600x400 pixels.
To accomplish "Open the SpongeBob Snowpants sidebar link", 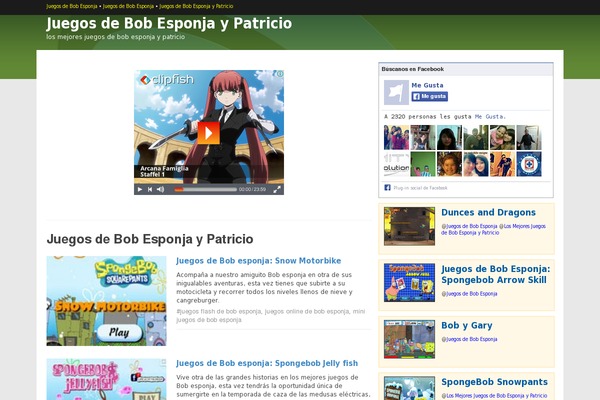I will (494, 382).
